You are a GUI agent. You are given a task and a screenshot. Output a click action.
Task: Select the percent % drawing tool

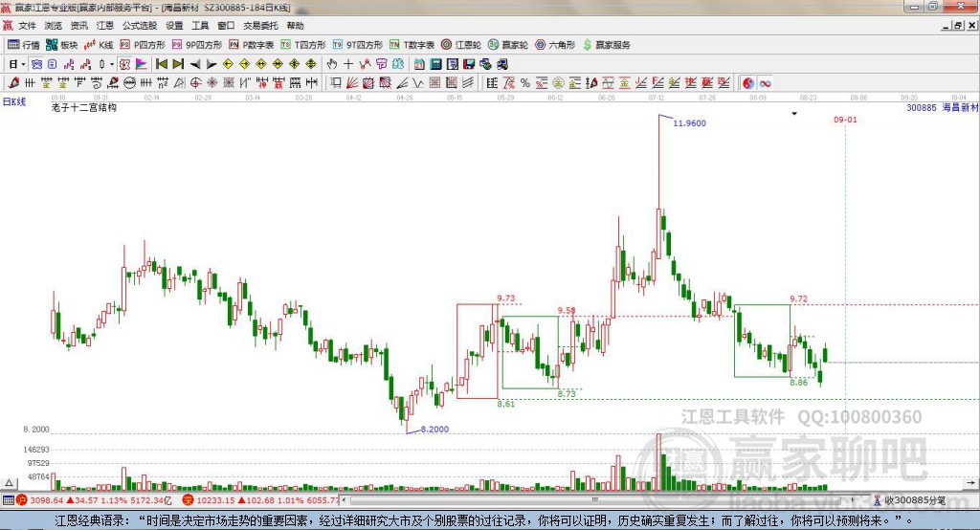[525, 83]
